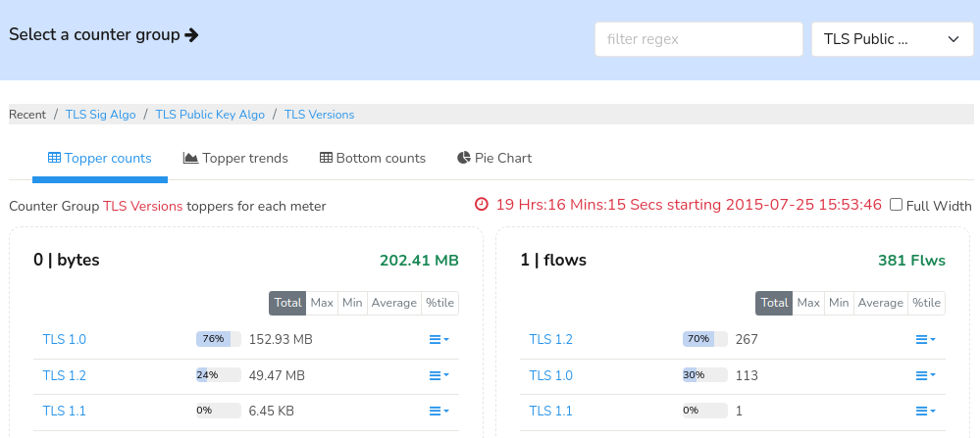Open menu icon for TLS 1.0 bytes row

point(438,339)
